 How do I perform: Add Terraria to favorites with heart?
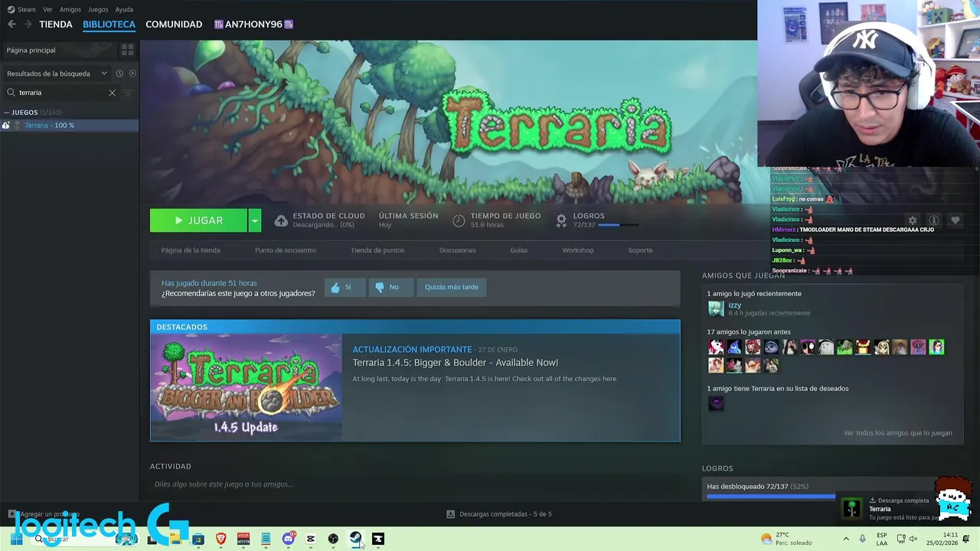[955, 220]
